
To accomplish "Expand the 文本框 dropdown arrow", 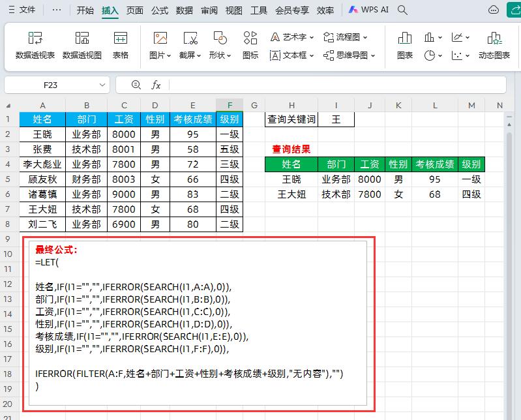I will 312,55.
